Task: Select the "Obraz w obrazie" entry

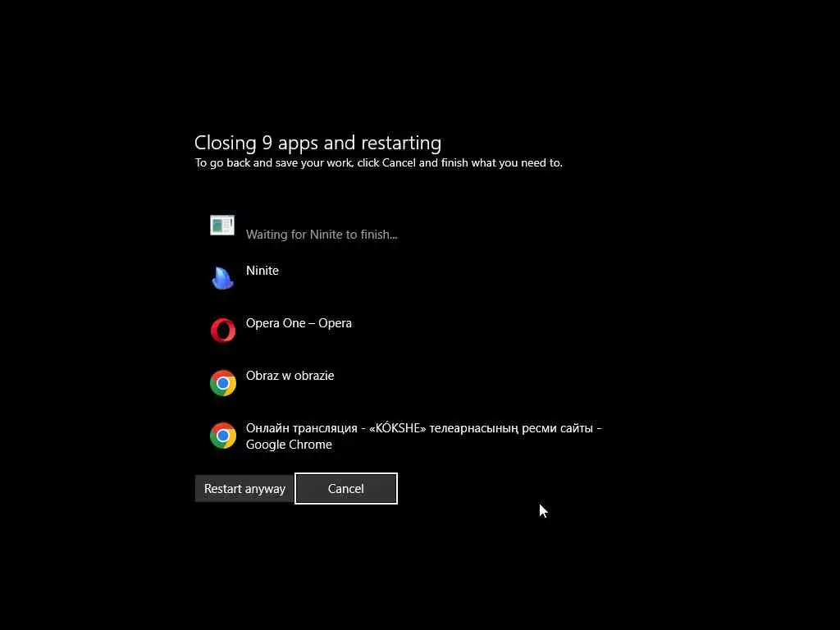Action: 290,376
